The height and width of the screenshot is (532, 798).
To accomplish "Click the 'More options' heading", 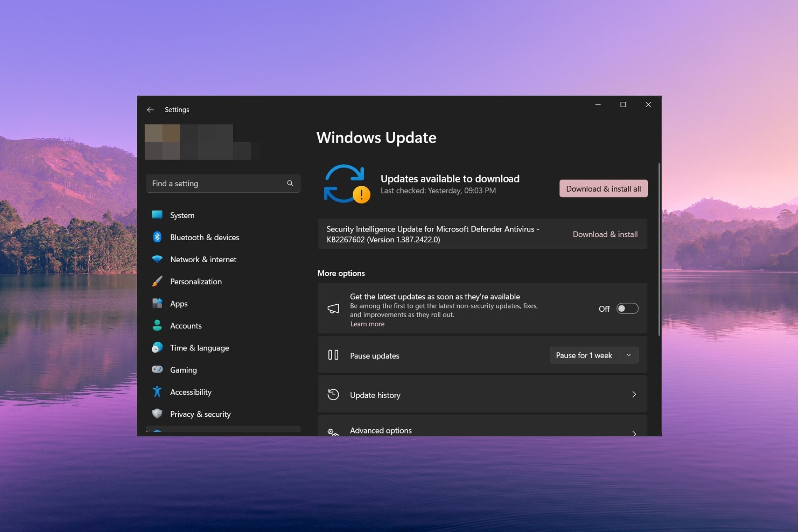I will coord(341,273).
